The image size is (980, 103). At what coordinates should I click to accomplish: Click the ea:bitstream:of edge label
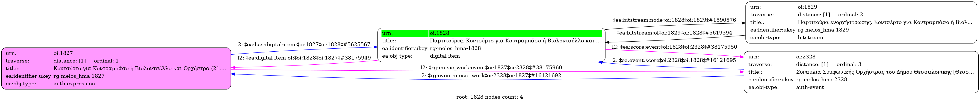point(674,33)
